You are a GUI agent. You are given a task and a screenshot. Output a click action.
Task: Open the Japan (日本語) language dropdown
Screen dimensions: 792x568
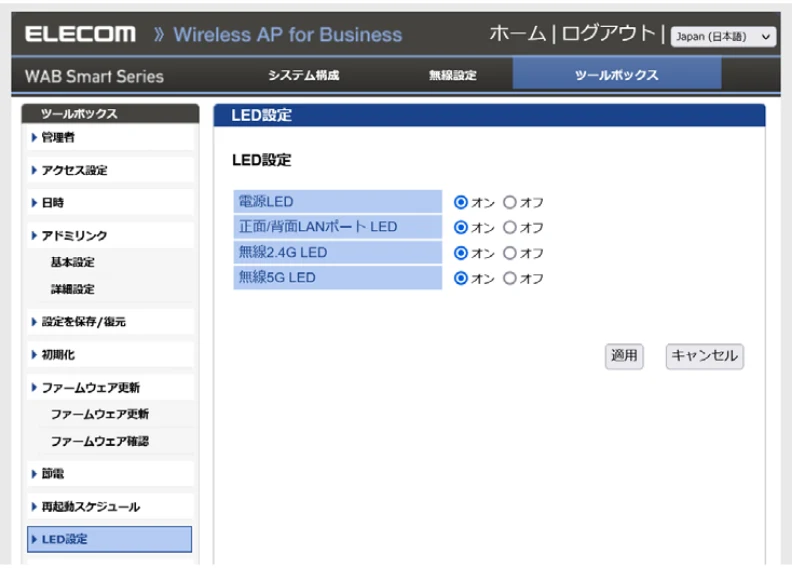[x=723, y=36]
